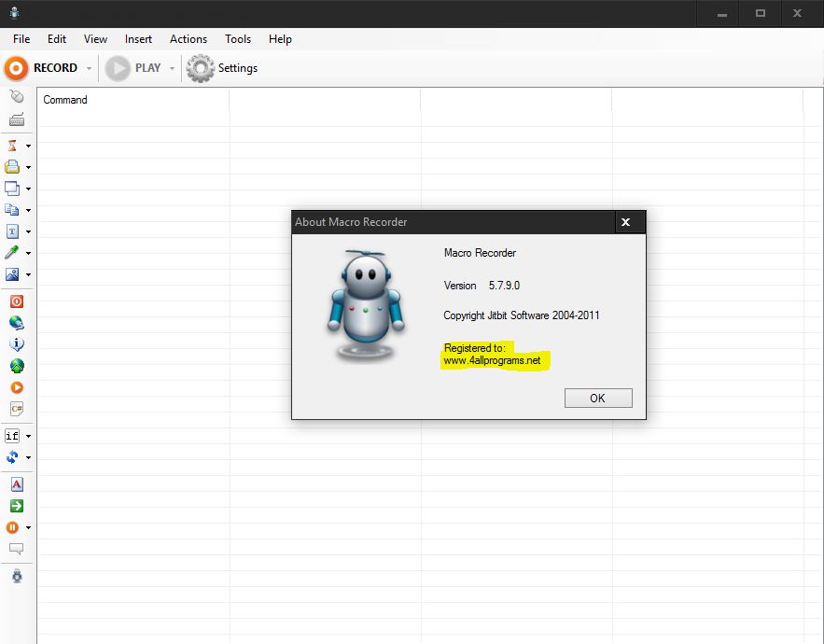Confirm the About dialog with OK
Image resolution: width=824 pixels, height=644 pixels.
[x=598, y=398]
